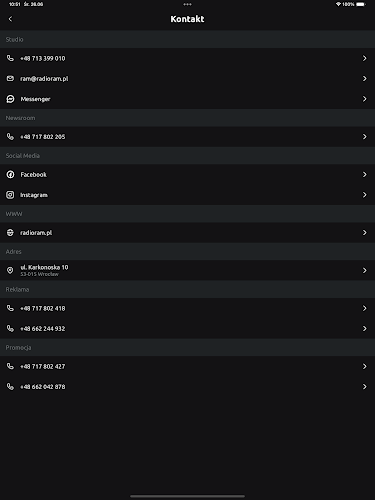
Task: Select the Facebook entry under Social Media
Action: pos(187,174)
